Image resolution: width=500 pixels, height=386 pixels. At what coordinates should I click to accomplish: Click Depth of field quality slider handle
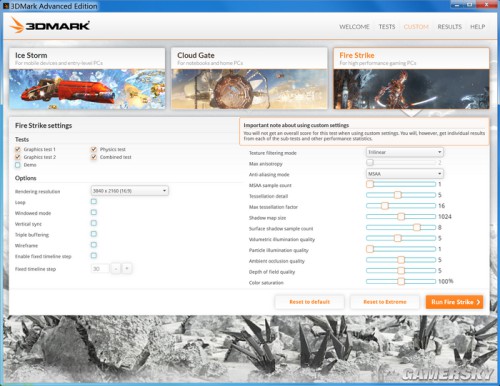point(401,270)
